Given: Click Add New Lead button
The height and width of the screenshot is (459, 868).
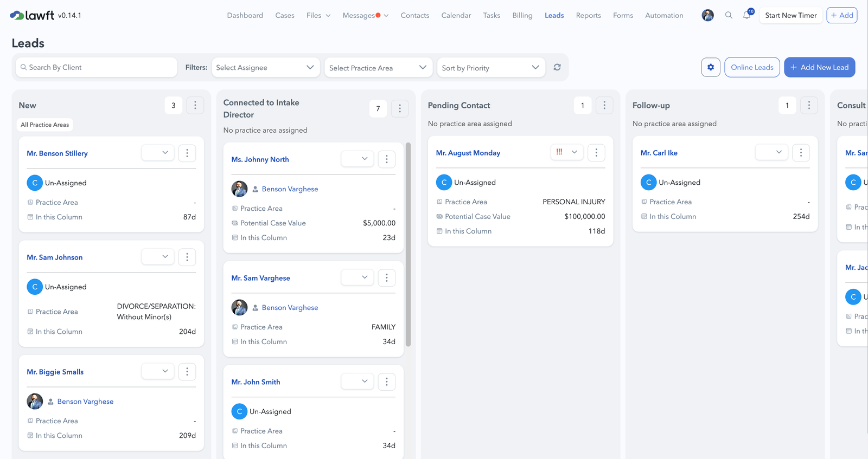Looking at the screenshot, I should point(820,67).
